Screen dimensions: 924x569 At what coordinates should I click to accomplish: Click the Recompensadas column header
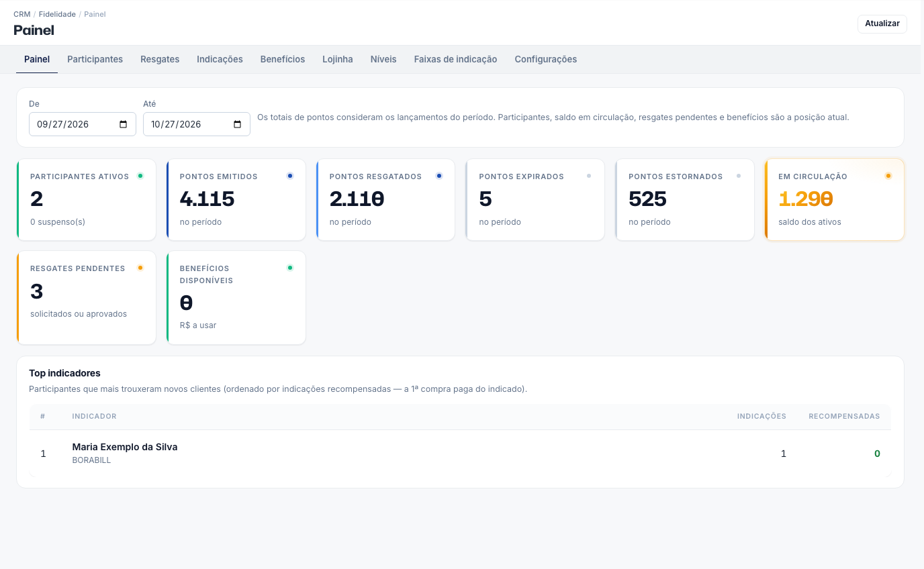coord(844,417)
